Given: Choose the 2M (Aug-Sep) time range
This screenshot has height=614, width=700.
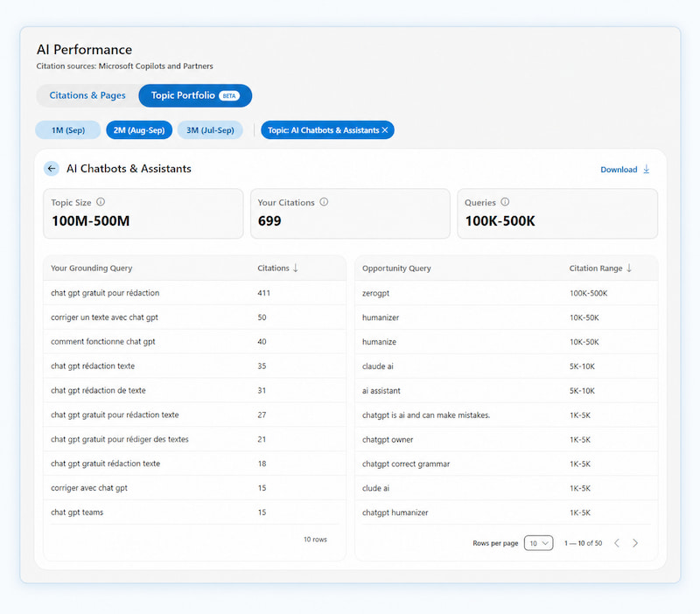Looking at the screenshot, I should [x=139, y=130].
